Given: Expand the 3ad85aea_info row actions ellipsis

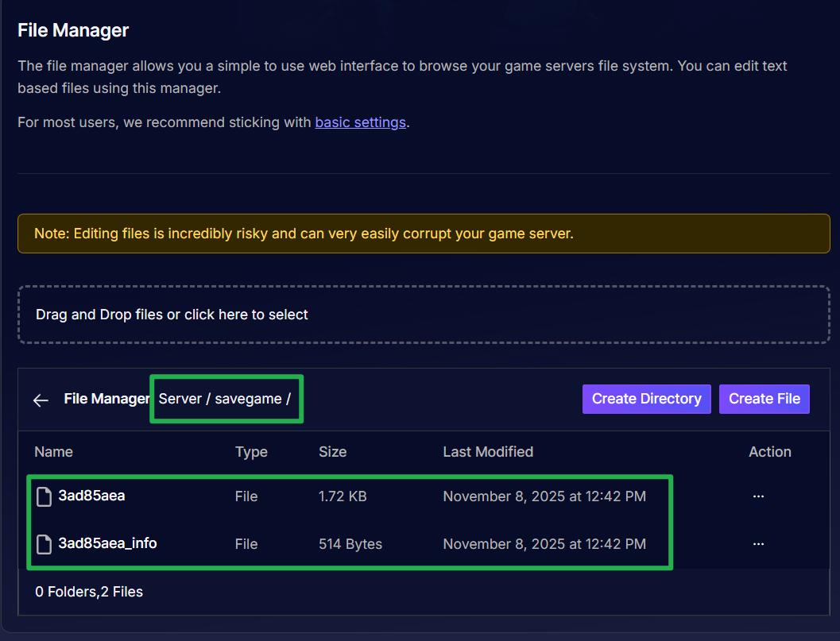Looking at the screenshot, I should pyautogui.click(x=757, y=543).
